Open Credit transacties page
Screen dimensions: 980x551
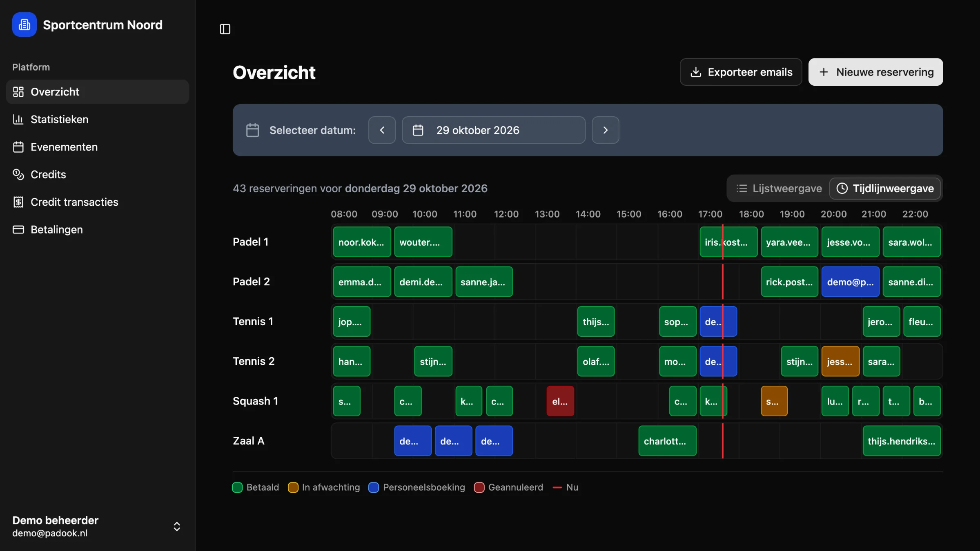tap(98, 202)
